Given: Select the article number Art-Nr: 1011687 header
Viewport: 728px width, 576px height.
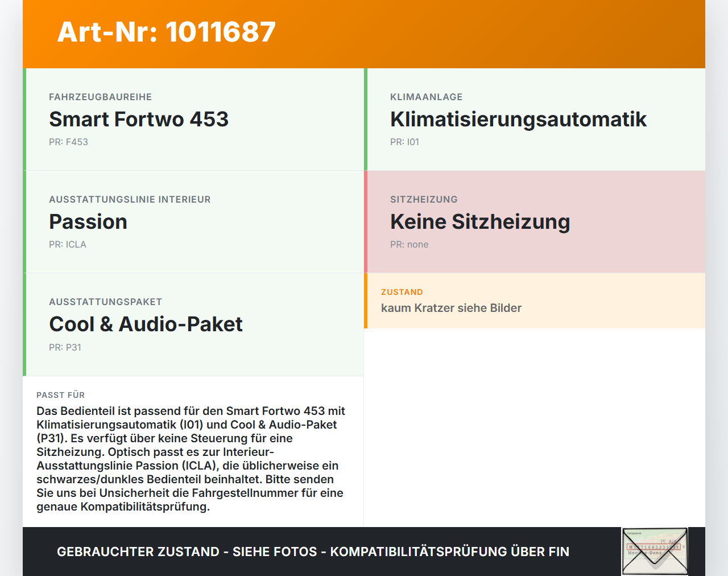Looking at the screenshot, I should click(x=166, y=32).
